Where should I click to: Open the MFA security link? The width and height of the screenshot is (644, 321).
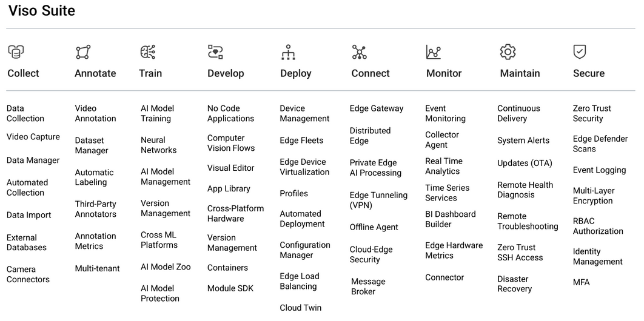pyautogui.click(x=581, y=282)
